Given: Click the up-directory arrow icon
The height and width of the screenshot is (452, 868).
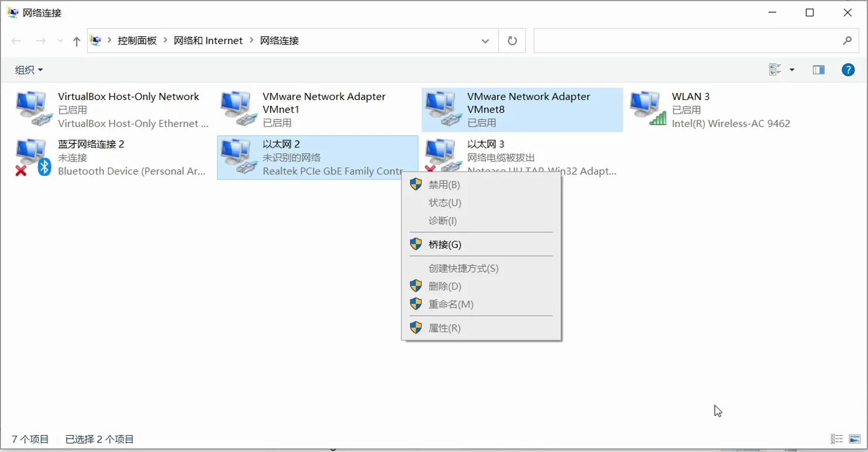Looking at the screenshot, I should pyautogui.click(x=76, y=41).
